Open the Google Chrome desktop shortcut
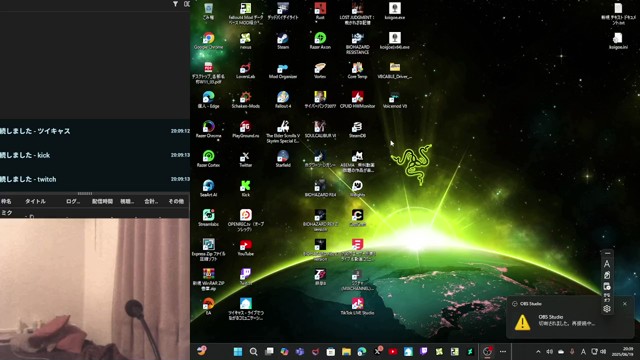640x360 pixels. 208,41
